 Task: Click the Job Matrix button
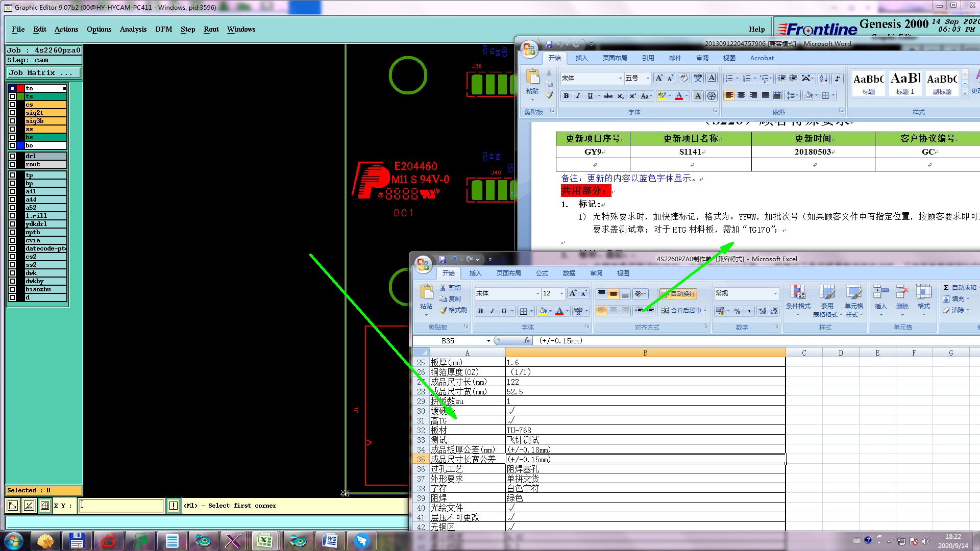(43, 73)
